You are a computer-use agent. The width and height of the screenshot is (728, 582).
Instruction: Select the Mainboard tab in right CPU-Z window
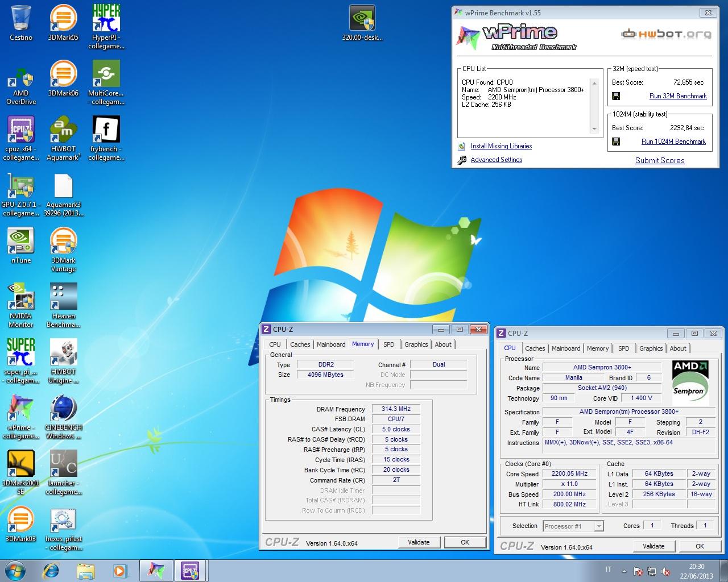tap(566, 348)
